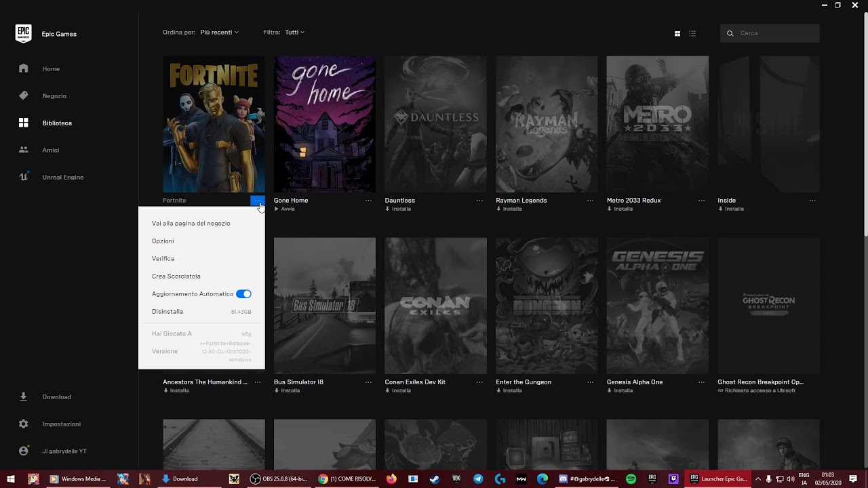This screenshot has width=868, height=488.
Task: Open Spotify from the taskbar
Action: 631,479
